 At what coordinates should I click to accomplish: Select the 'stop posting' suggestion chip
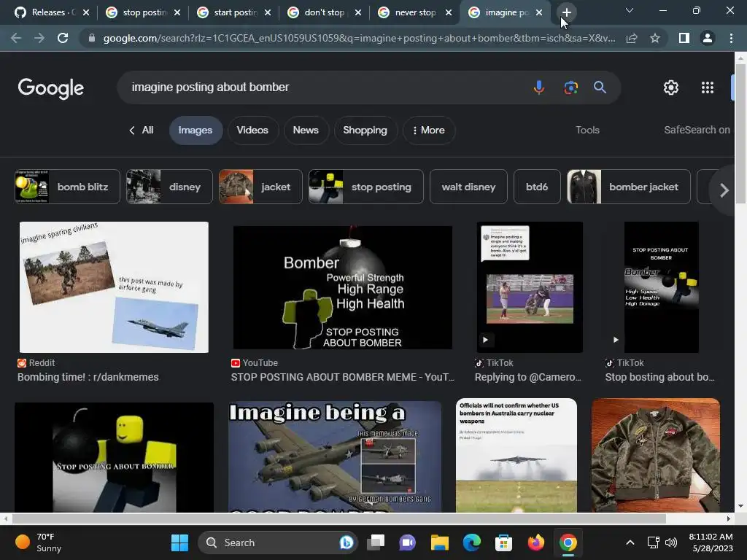click(x=366, y=187)
